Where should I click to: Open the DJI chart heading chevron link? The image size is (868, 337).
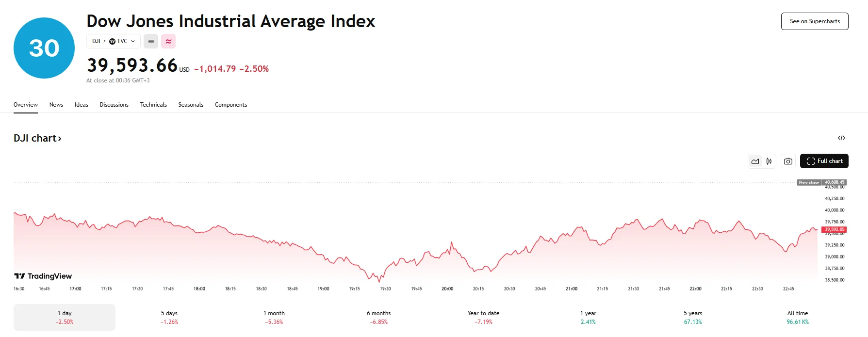38,139
